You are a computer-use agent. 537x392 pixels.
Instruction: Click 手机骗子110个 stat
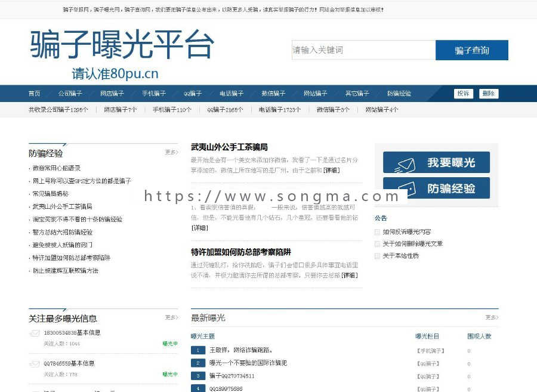[172, 110]
